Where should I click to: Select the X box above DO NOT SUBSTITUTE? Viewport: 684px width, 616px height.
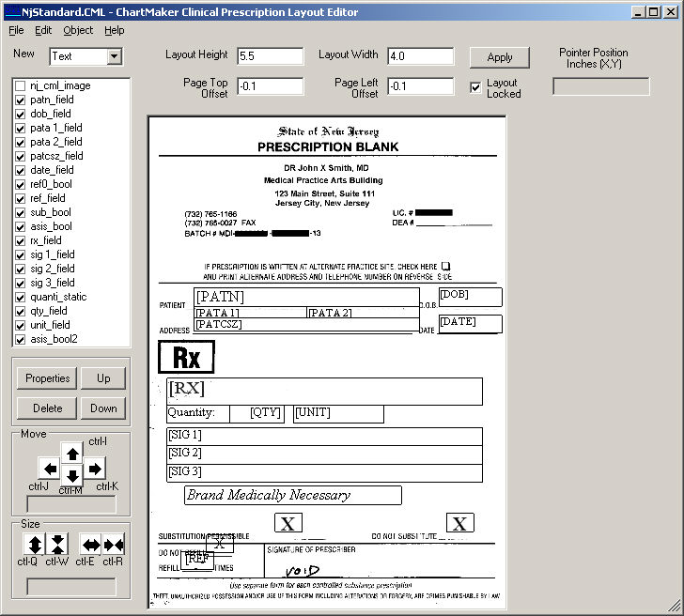(459, 523)
